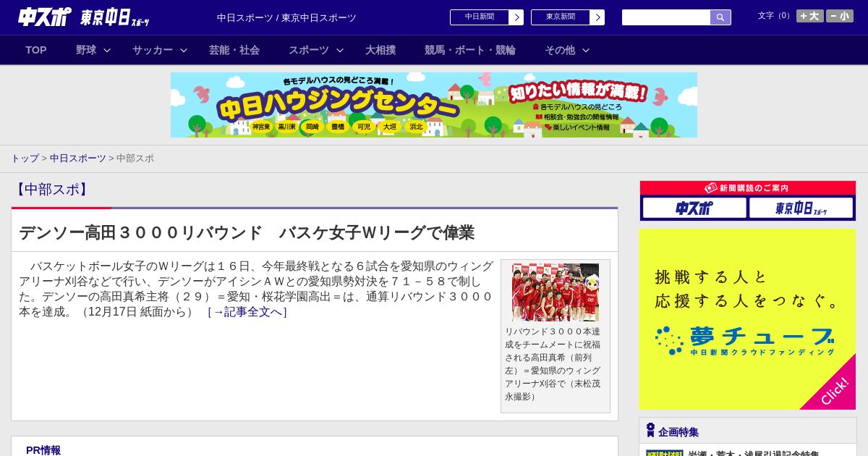Follow the 中日スポーツ breadcrumb link
This screenshot has width=868, height=456.
tap(78, 158)
